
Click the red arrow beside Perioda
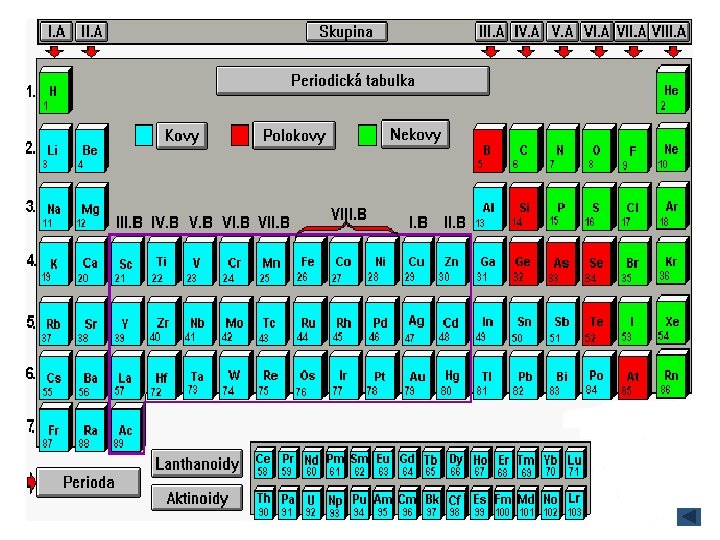coord(31,482)
